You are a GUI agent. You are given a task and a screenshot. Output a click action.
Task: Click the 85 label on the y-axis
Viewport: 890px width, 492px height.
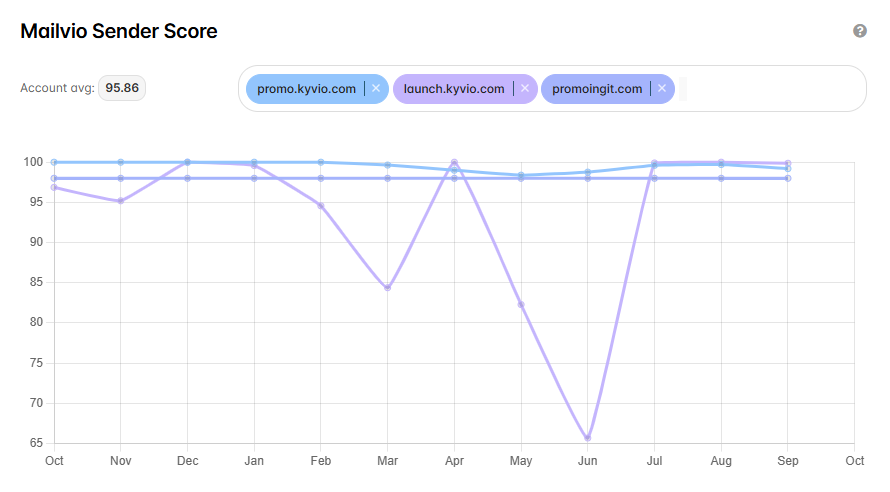click(x=36, y=282)
